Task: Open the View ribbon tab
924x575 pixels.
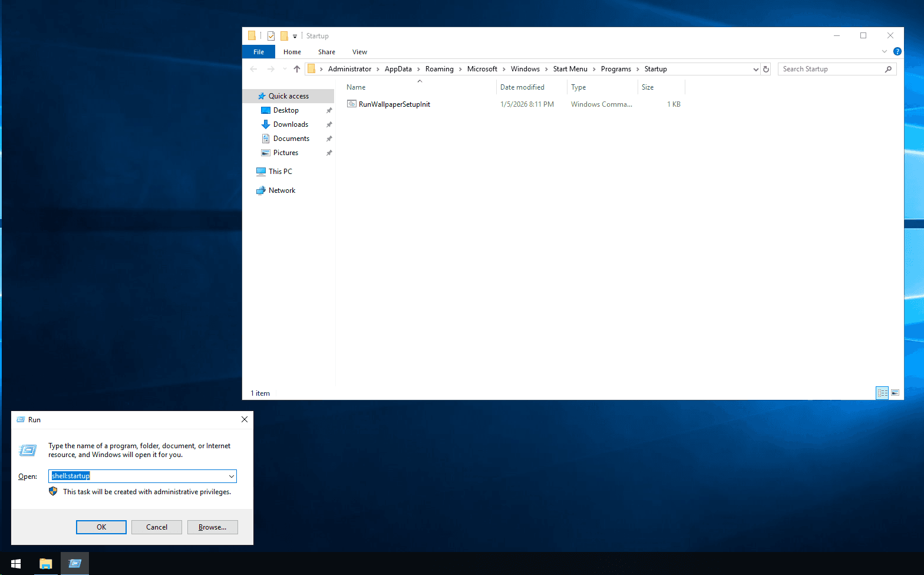Action: 359,52
